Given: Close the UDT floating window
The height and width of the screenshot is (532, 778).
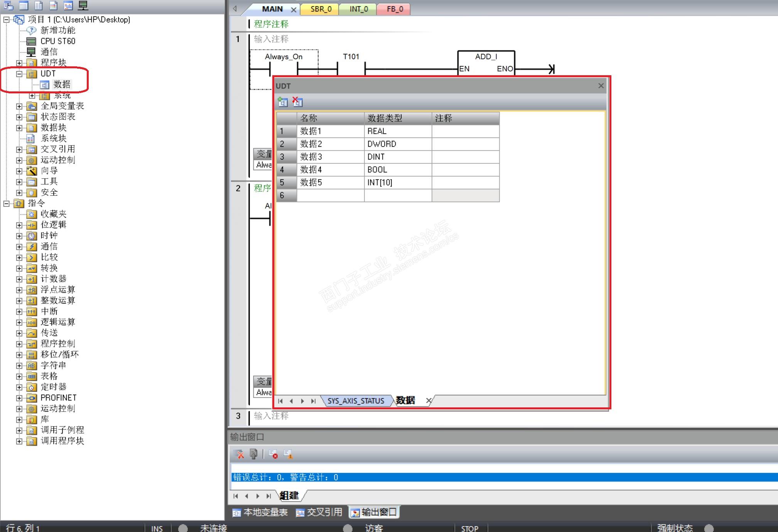Looking at the screenshot, I should click(x=601, y=86).
